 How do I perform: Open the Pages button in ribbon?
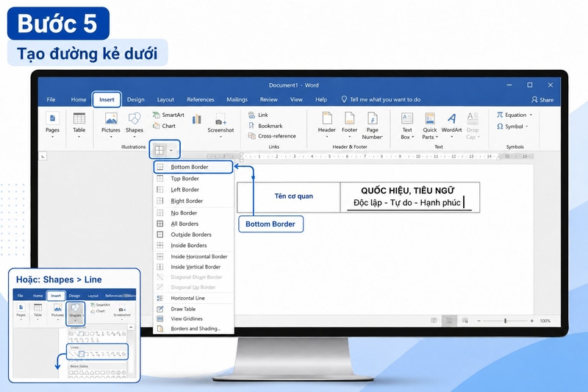pos(52,123)
